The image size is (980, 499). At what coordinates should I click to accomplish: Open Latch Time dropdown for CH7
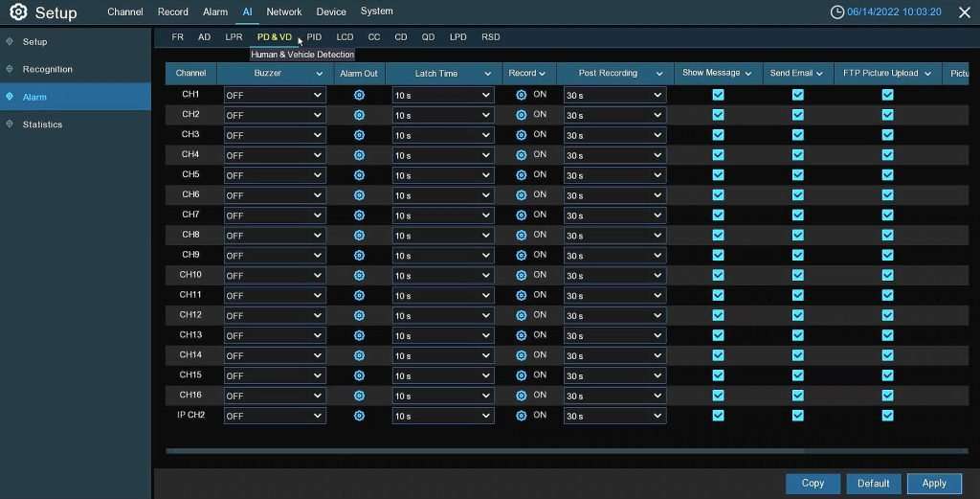442,215
